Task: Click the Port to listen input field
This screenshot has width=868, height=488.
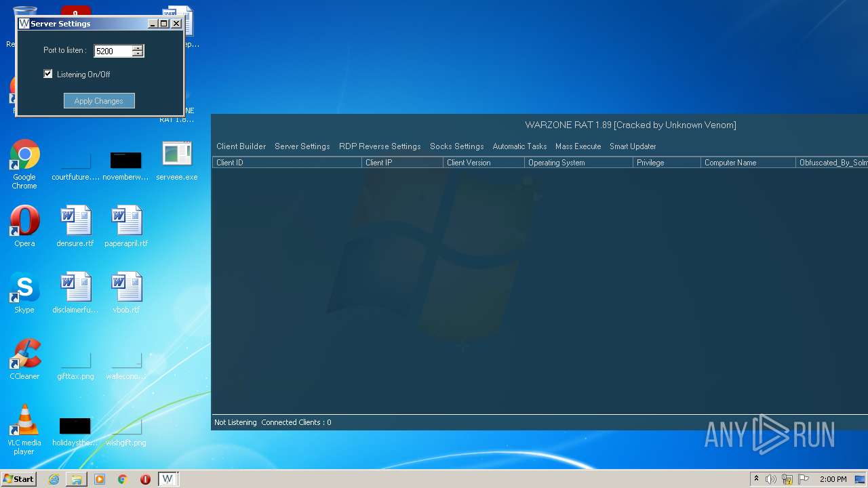Action: click(113, 51)
